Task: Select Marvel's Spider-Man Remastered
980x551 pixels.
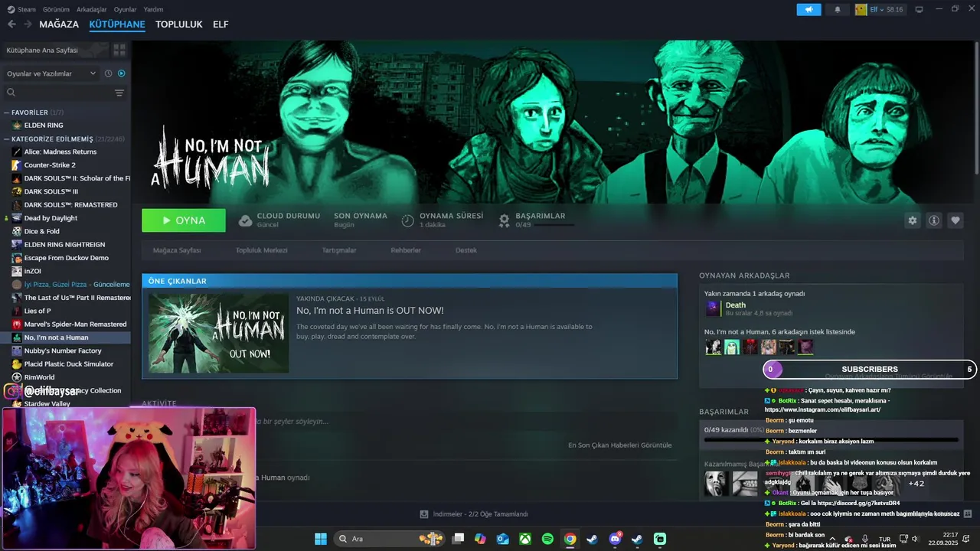Action: click(75, 324)
